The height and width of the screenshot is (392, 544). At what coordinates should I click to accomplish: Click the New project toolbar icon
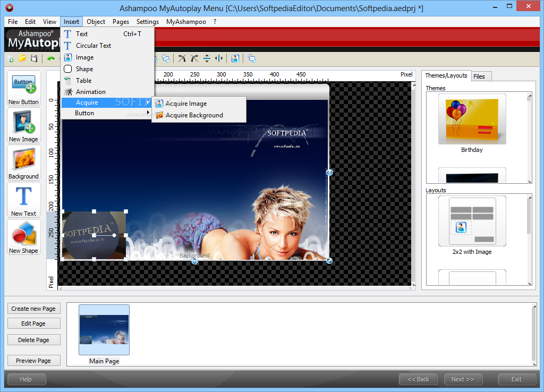tap(11, 58)
